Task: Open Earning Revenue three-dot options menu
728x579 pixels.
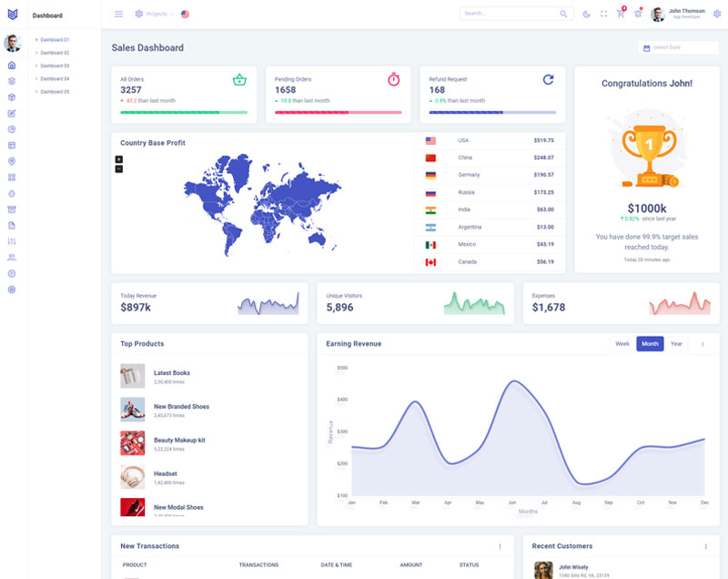Action: point(703,344)
